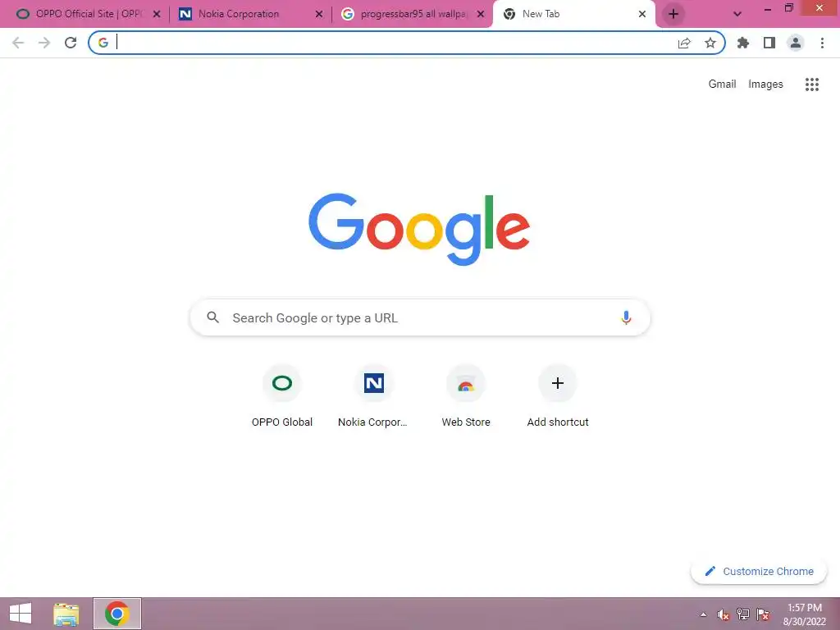Click the Google icon in address bar

pos(103,43)
